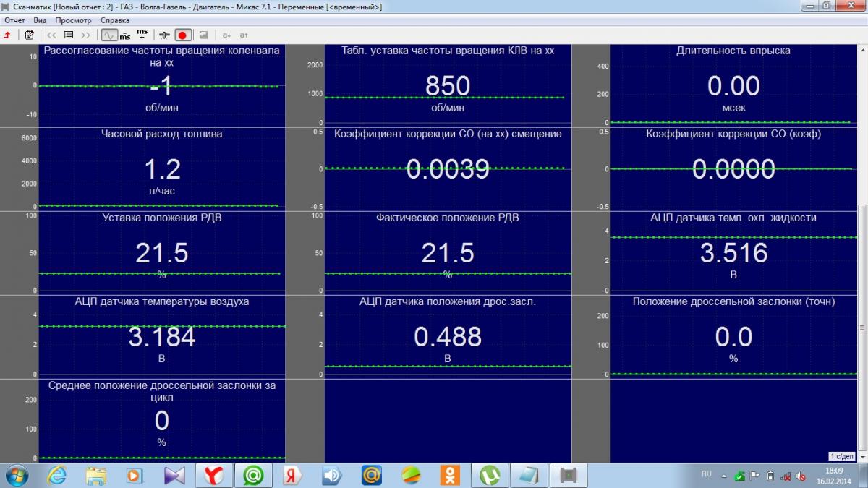Open the uTorrent taskbar icon
The width and height of the screenshot is (868, 488).
coord(490,475)
